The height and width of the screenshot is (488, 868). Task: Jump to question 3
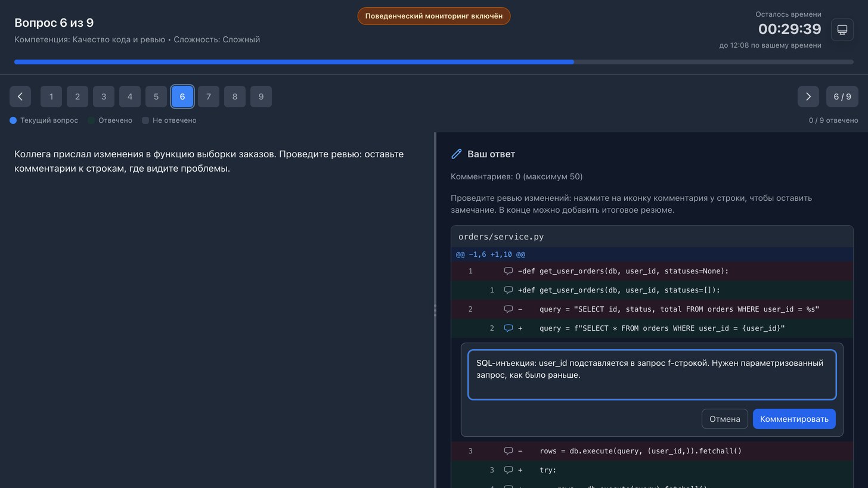[x=104, y=97]
